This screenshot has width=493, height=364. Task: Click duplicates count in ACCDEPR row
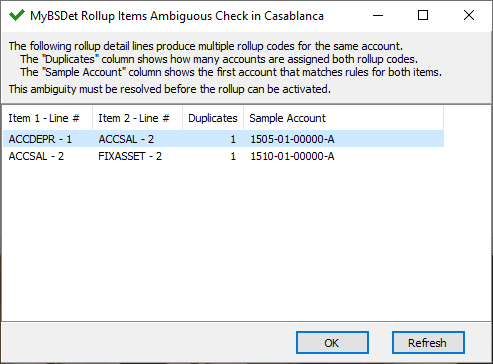tap(233, 139)
